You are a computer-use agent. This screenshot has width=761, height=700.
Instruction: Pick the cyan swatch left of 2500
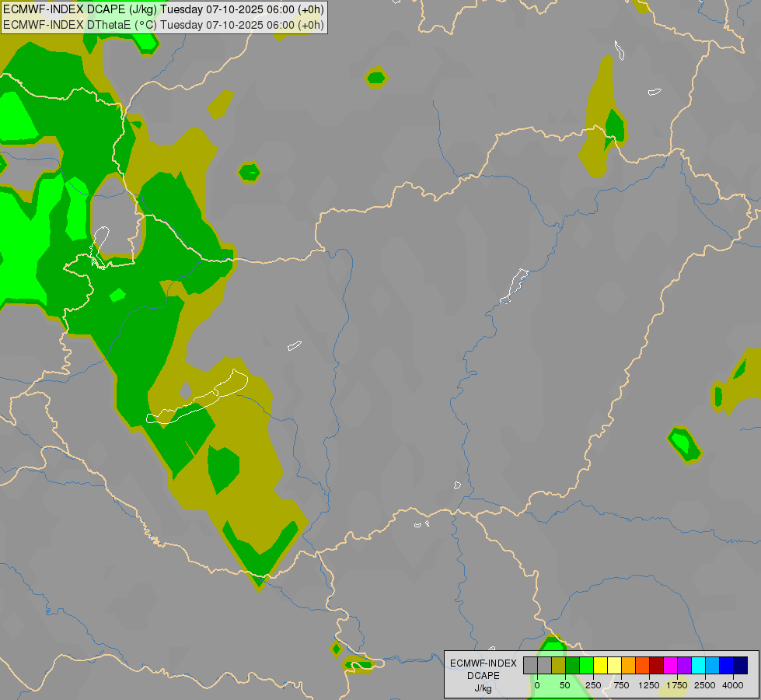tap(699, 666)
